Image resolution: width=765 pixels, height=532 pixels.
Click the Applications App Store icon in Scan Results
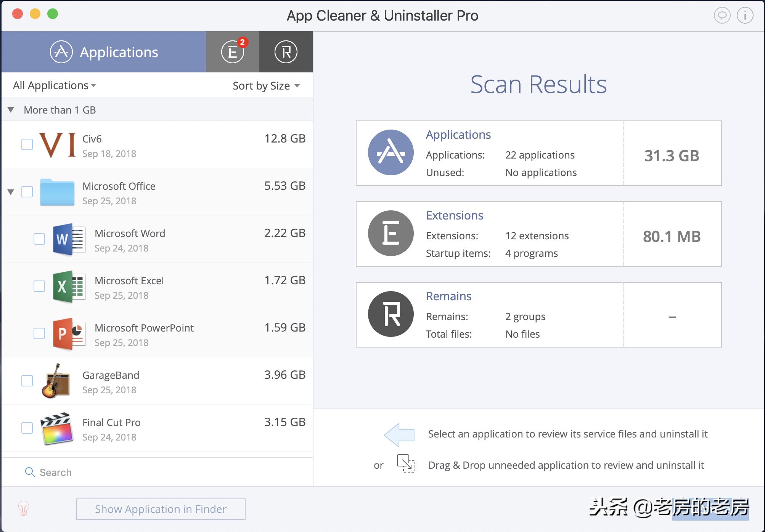click(391, 152)
